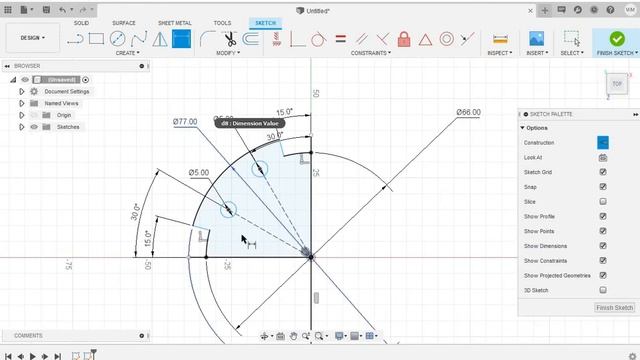The width and height of the screenshot is (640, 360).
Task: Click the green Finish Sketch checkmark
Action: coord(617,39)
